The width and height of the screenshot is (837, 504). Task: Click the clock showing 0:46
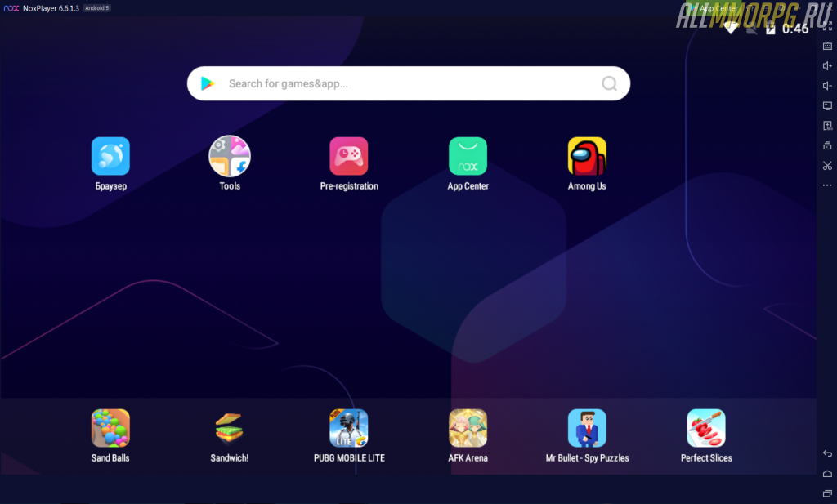(794, 29)
